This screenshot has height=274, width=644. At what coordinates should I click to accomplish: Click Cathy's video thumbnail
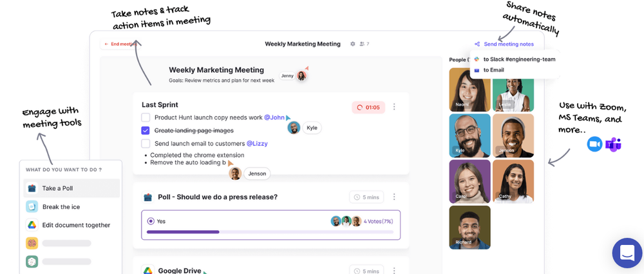tap(513, 181)
